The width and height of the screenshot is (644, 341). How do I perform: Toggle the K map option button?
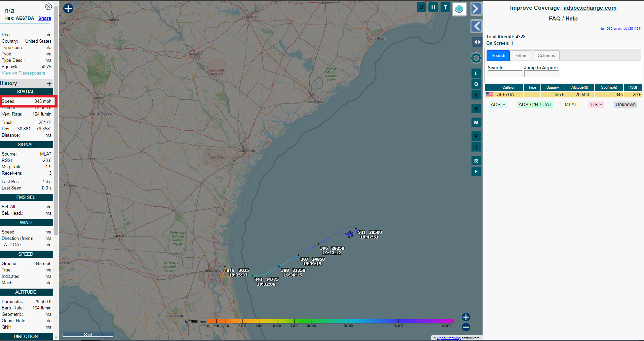(476, 95)
